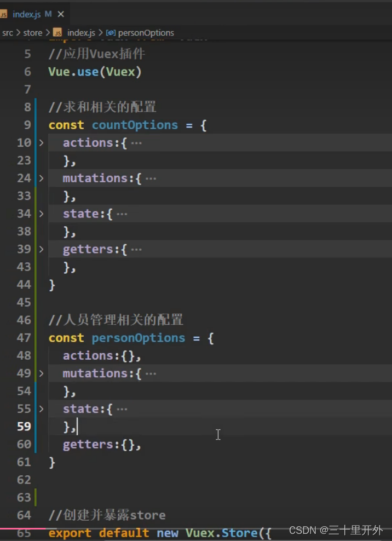Click the comment //人员管理相关的配置
The height and width of the screenshot is (541, 392).
click(116, 320)
